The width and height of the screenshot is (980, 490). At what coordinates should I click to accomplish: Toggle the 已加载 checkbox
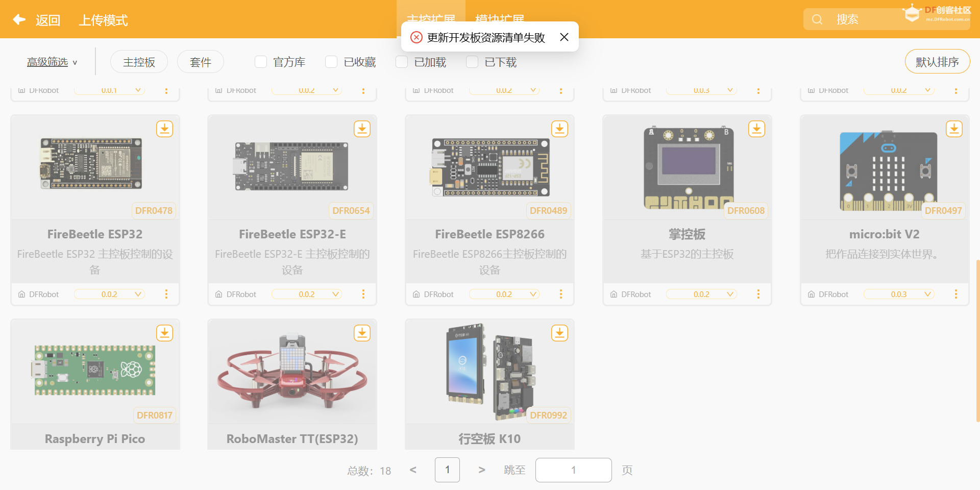point(402,62)
